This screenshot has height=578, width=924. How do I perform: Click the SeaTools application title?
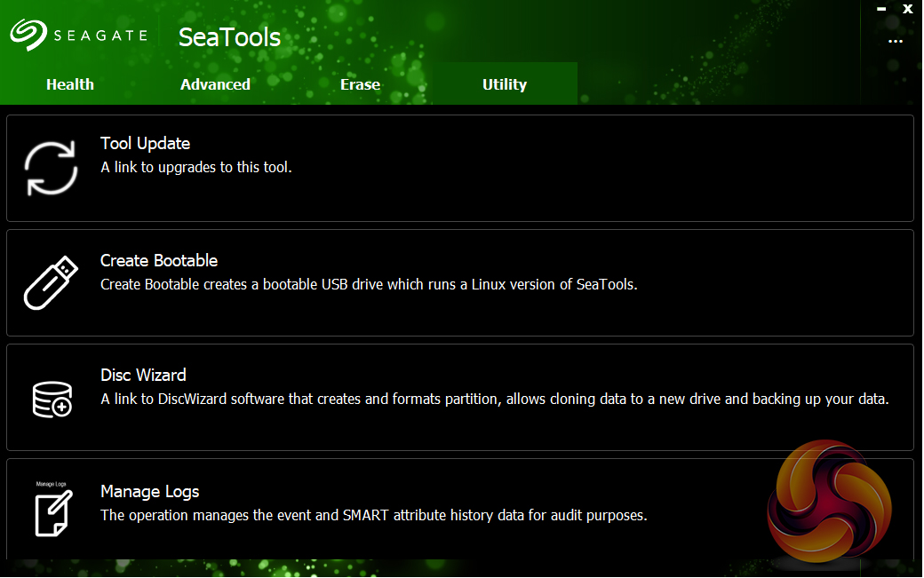pos(229,37)
